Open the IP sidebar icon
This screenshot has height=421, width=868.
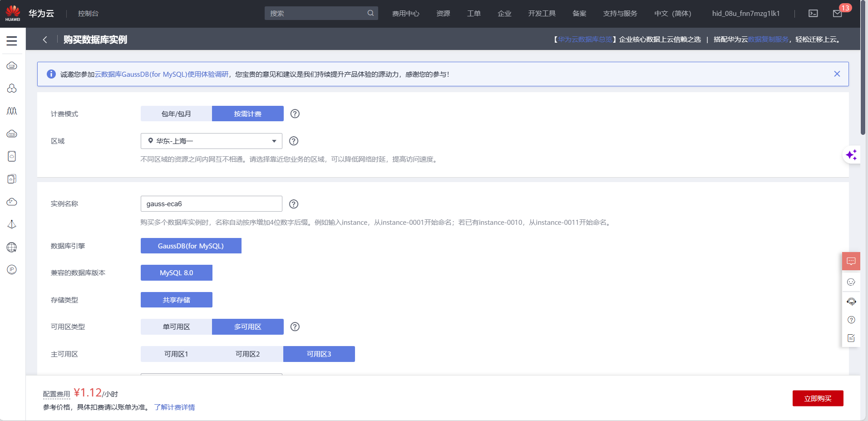(x=12, y=269)
